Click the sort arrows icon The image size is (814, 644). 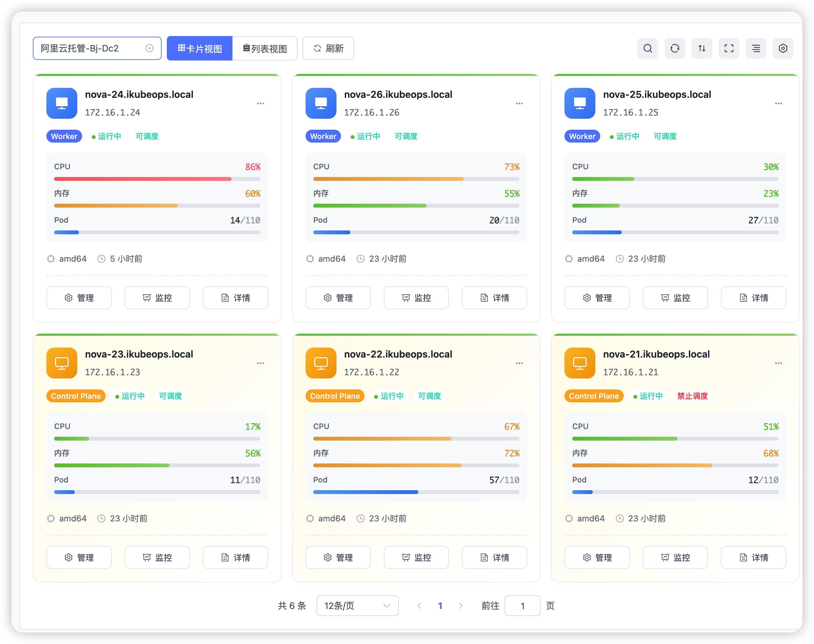[x=702, y=48]
